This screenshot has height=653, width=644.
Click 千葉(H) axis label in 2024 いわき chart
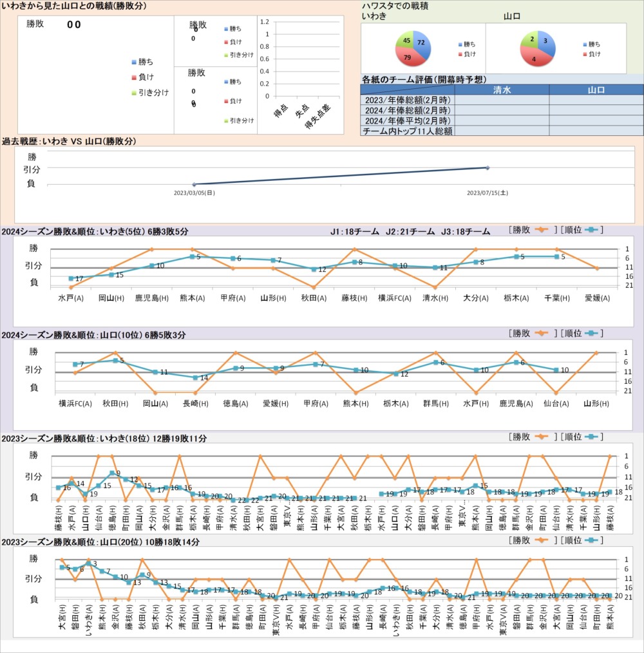tap(557, 298)
